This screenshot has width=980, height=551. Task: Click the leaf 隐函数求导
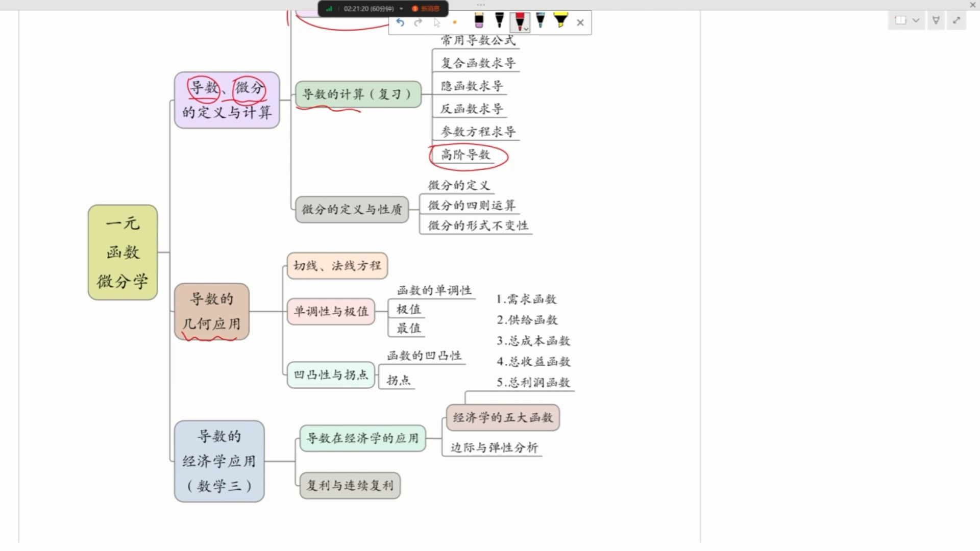[x=472, y=86]
